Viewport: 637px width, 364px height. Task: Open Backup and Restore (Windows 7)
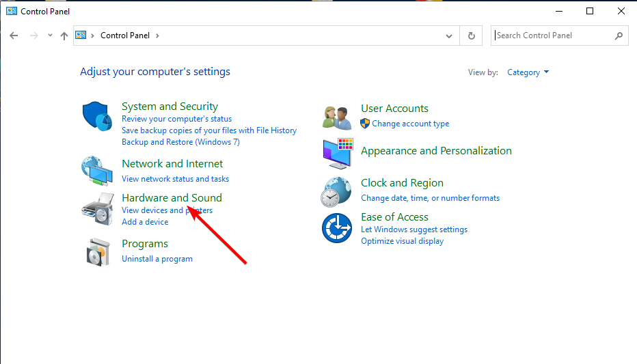pyautogui.click(x=181, y=142)
